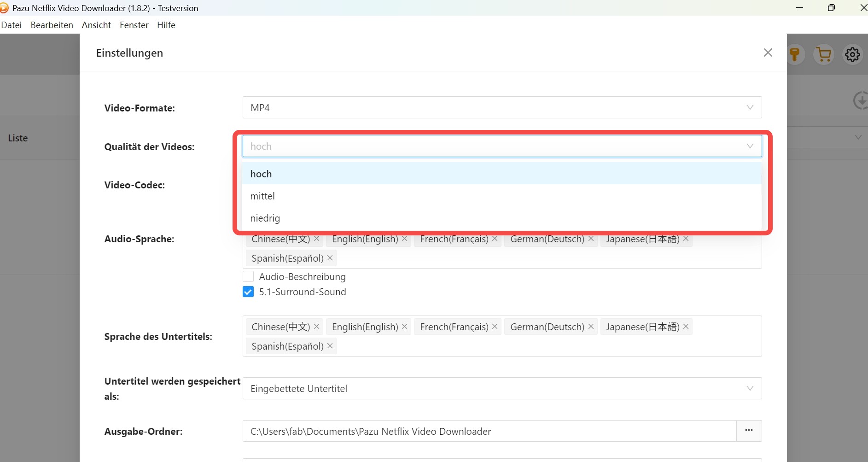Open the Eingebettete Untertitel dropdown

click(502, 388)
